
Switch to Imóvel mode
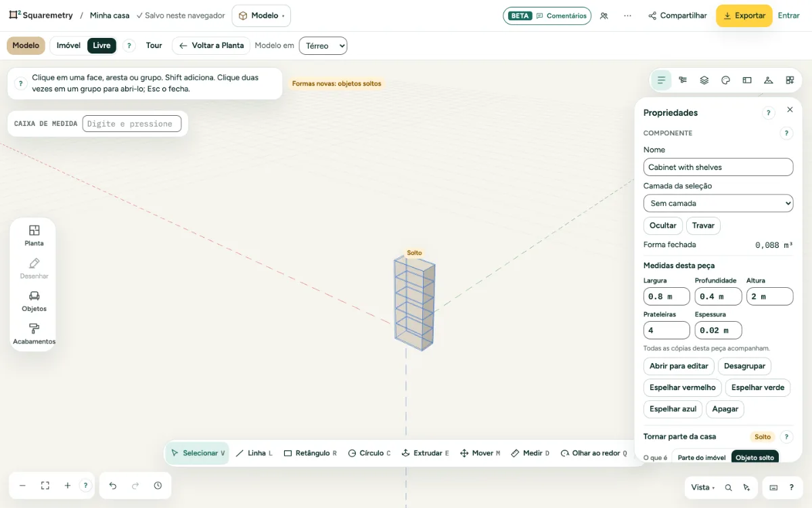(x=68, y=45)
